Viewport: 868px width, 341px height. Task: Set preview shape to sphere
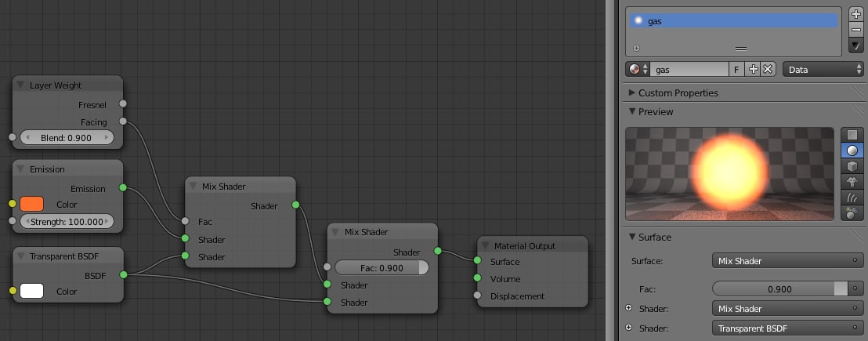[852, 150]
